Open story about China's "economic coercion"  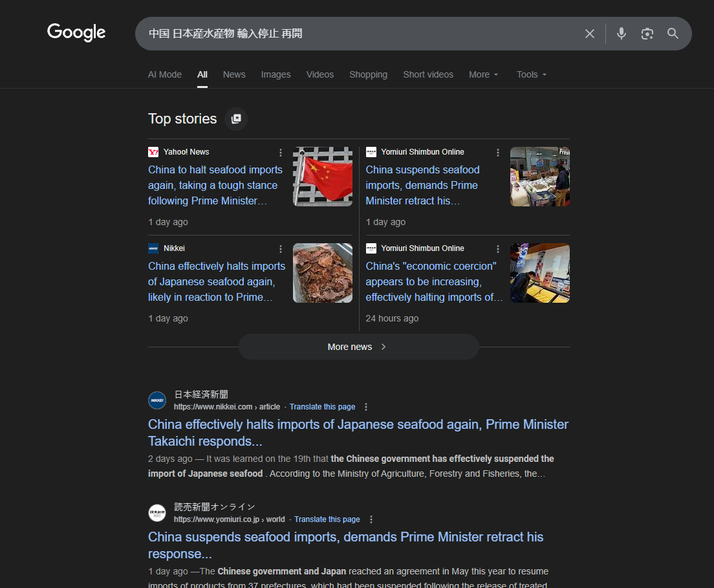pos(434,281)
